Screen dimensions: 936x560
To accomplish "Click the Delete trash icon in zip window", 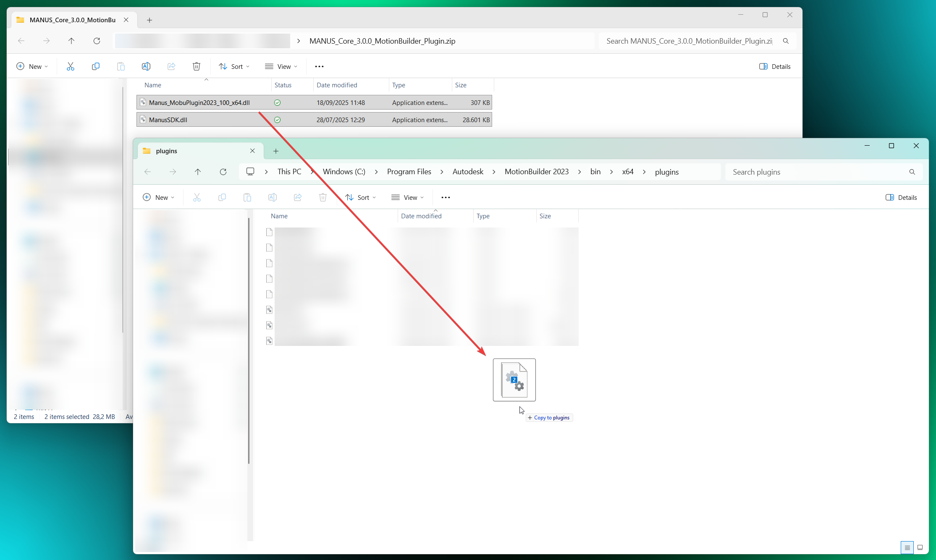I will pyautogui.click(x=196, y=66).
